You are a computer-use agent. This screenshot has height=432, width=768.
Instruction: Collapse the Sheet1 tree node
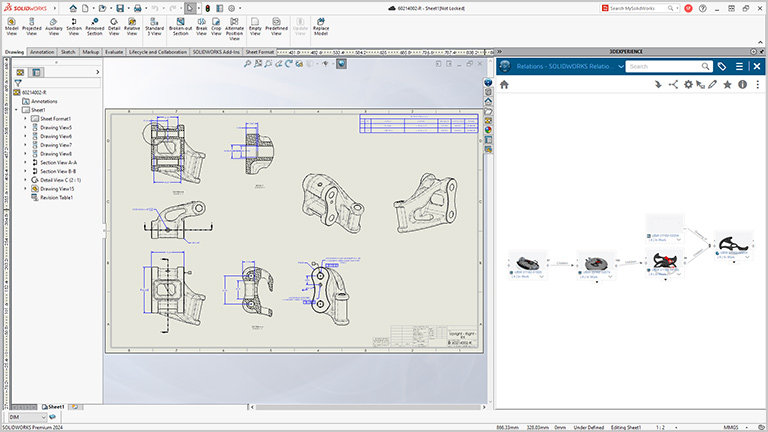tap(18, 110)
